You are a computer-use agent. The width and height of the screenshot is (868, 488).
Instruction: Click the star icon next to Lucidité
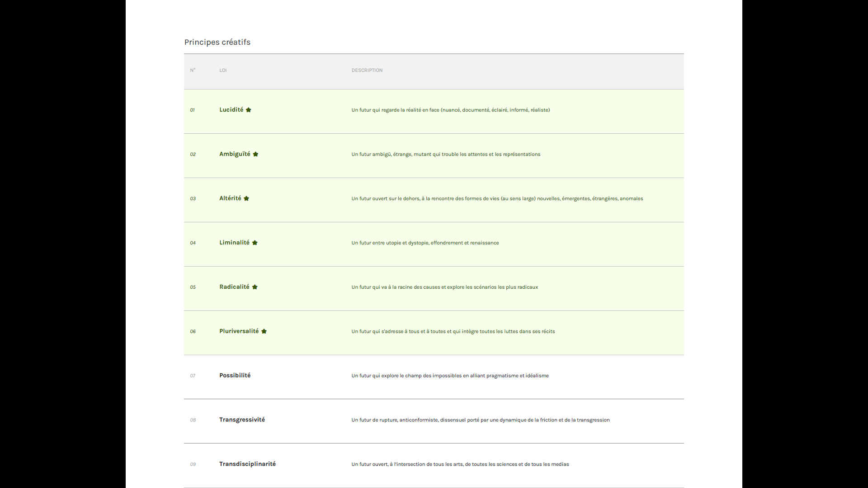click(249, 110)
